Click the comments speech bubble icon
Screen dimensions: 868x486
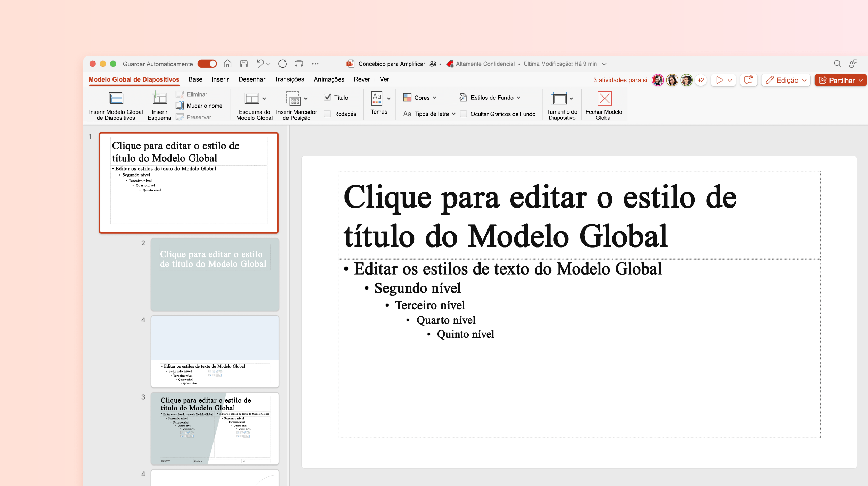748,80
